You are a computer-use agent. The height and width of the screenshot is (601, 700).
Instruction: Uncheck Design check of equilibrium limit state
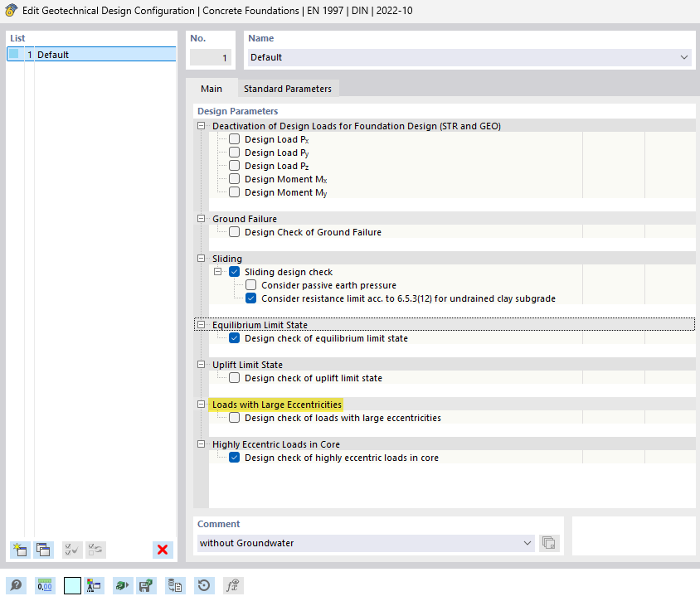[235, 338]
